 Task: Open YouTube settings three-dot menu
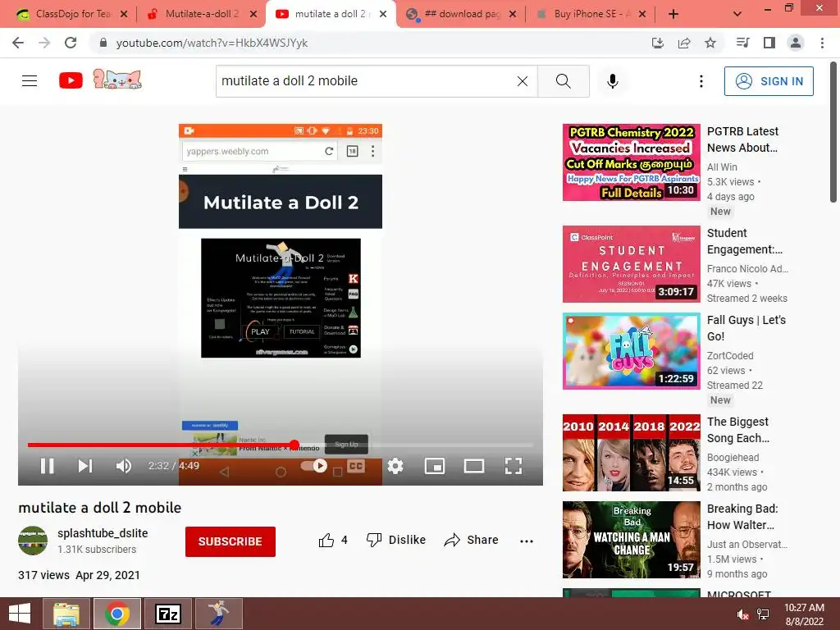pyautogui.click(x=701, y=81)
